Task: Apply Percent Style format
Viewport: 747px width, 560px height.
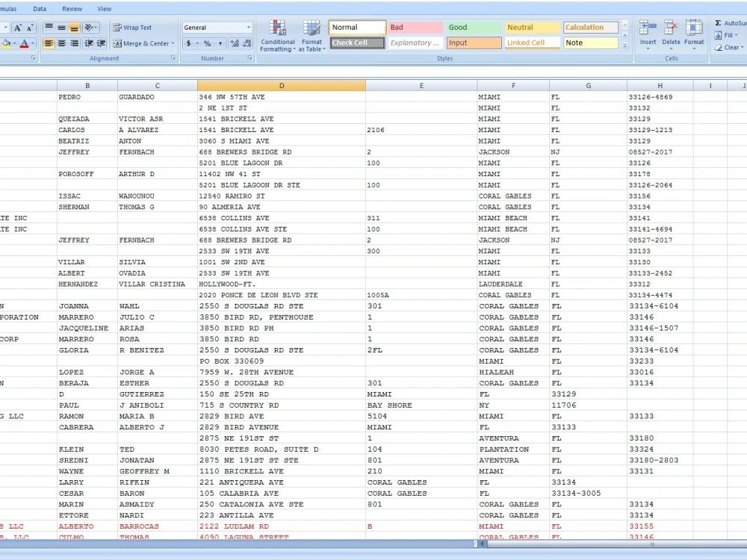Action: click(207, 43)
